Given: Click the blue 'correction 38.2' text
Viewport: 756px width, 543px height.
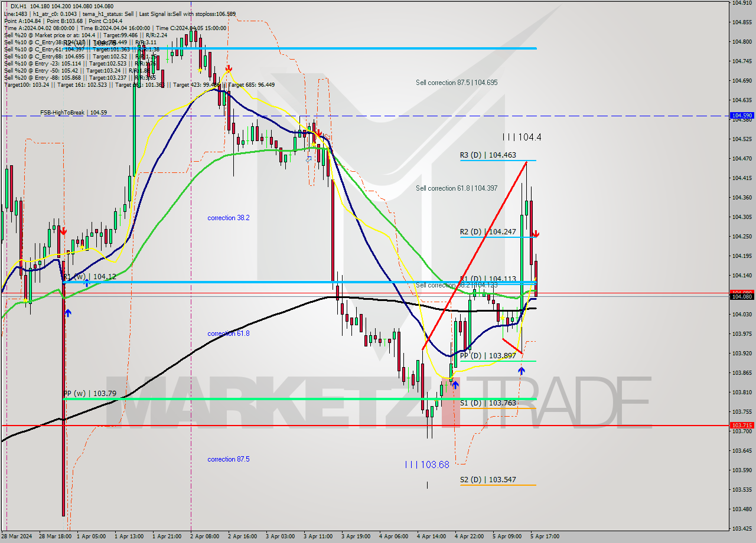Looking at the screenshot, I should (x=228, y=218).
